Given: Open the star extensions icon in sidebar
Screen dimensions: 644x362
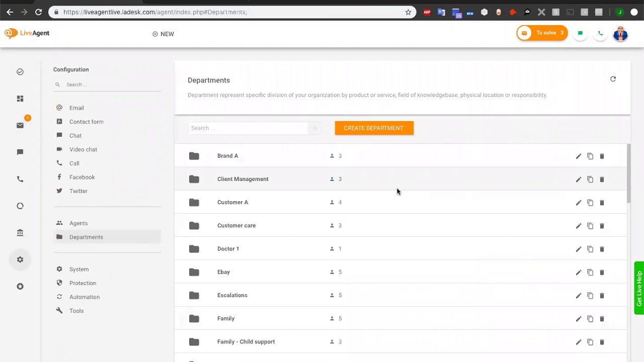Looking at the screenshot, I should tap(20, 287).
